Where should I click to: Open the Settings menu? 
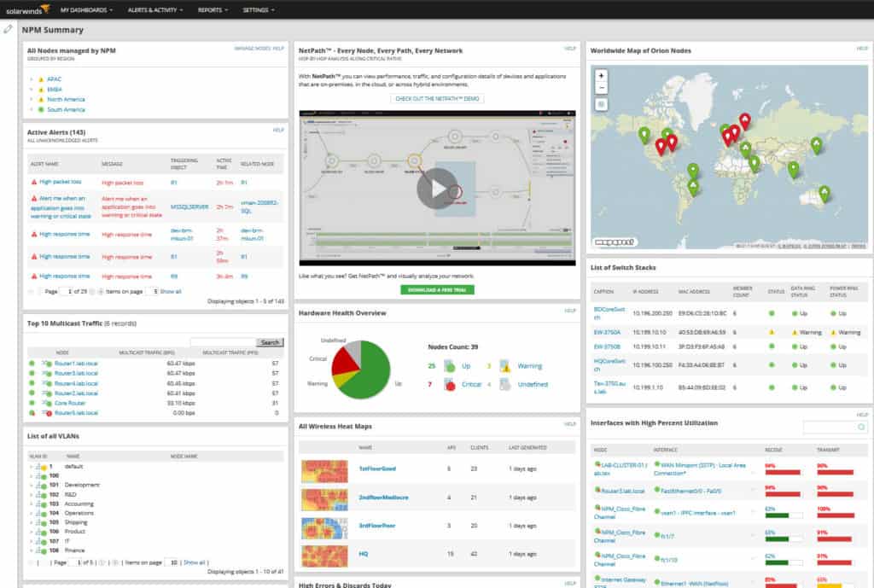[258, 10]
